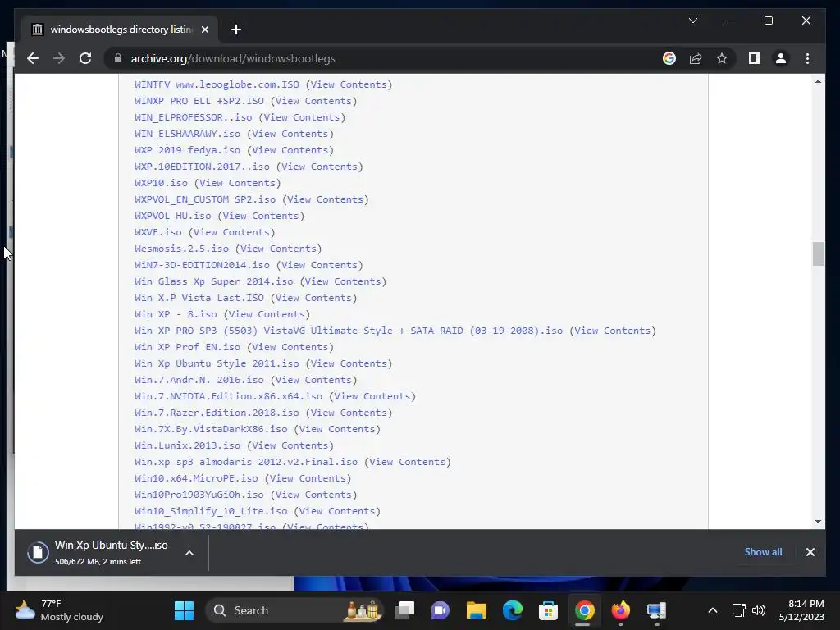Download Wesmosis.2.5.iso
Screen dimensions: 840x630
click(181, 249)
